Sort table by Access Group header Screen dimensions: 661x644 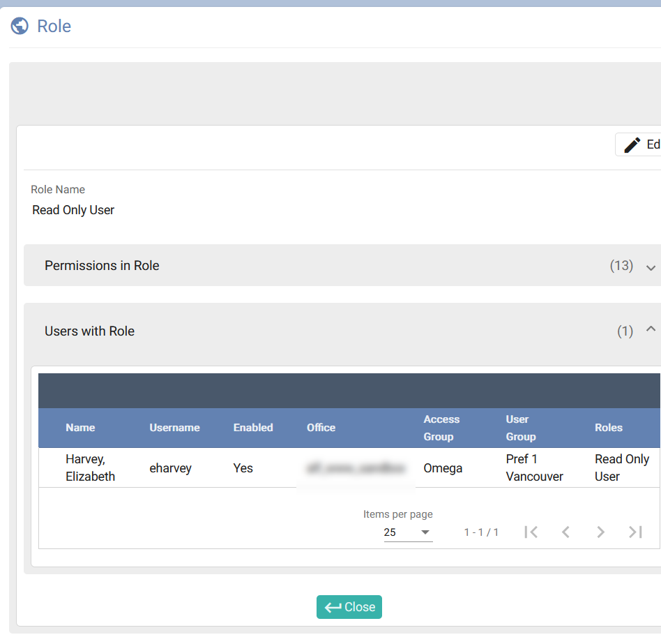(x=441, y=428)
